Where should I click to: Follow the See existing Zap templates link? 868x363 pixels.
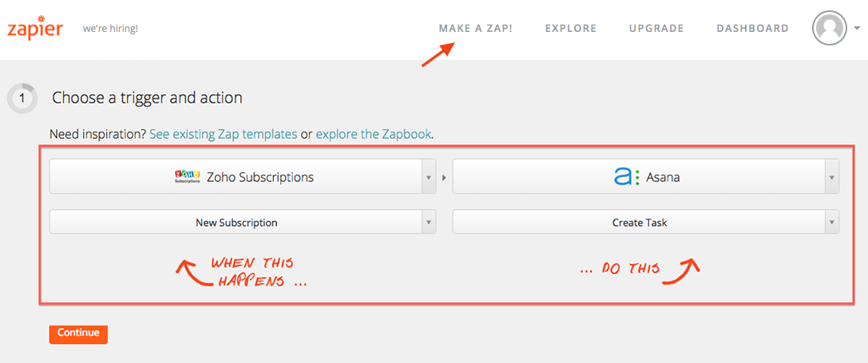[x=223, y=134]
